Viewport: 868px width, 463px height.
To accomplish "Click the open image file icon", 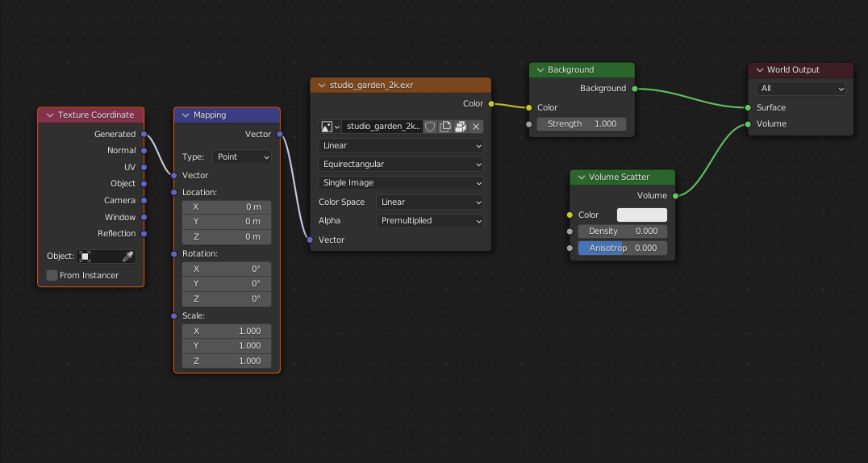I will point(461,127).
